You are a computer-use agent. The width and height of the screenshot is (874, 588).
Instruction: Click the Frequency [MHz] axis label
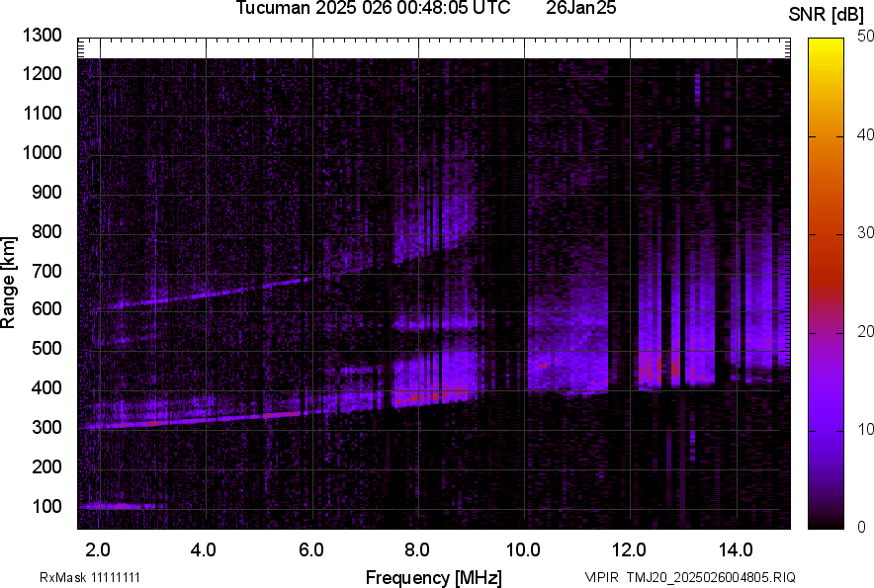click(x=433, y=577)
